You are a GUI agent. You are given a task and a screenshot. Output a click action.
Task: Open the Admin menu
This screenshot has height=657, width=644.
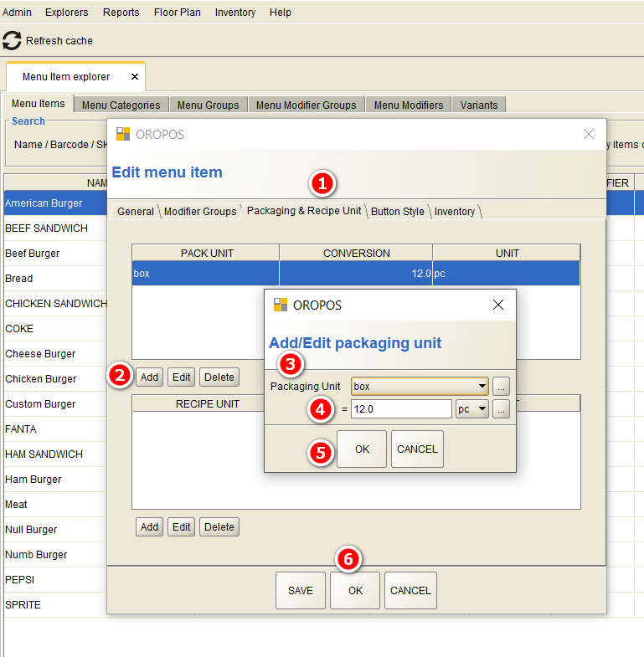click(x=17, y=13)
